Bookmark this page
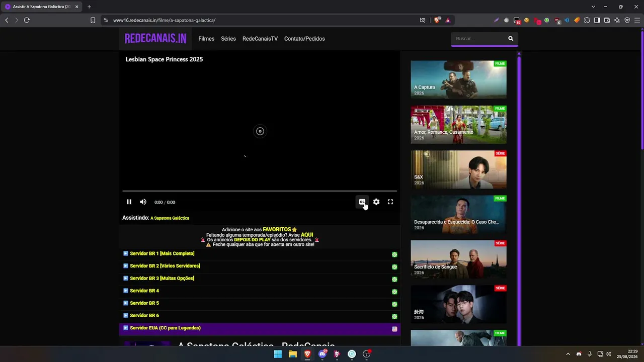This screenshot has height=362, width=644. coord(93,20)
